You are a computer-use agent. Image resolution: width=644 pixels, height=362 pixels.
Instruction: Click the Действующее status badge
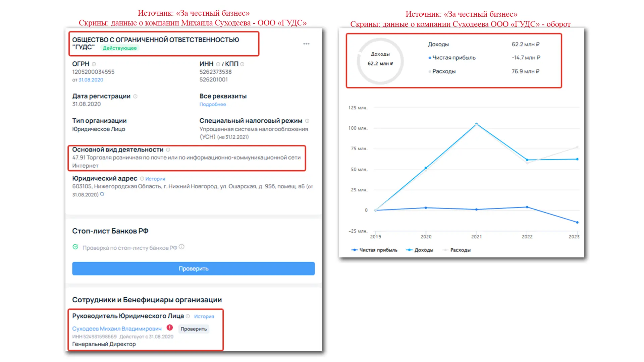pyautogui.click(x=120, y=48)
